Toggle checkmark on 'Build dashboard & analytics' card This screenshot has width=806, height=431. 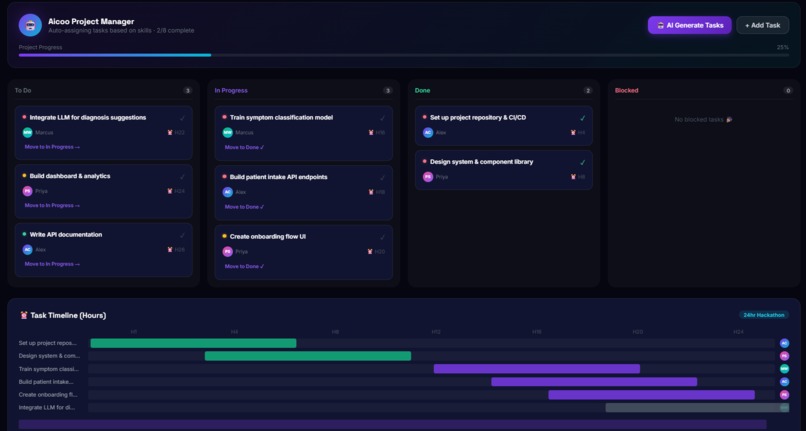[182, 177]
